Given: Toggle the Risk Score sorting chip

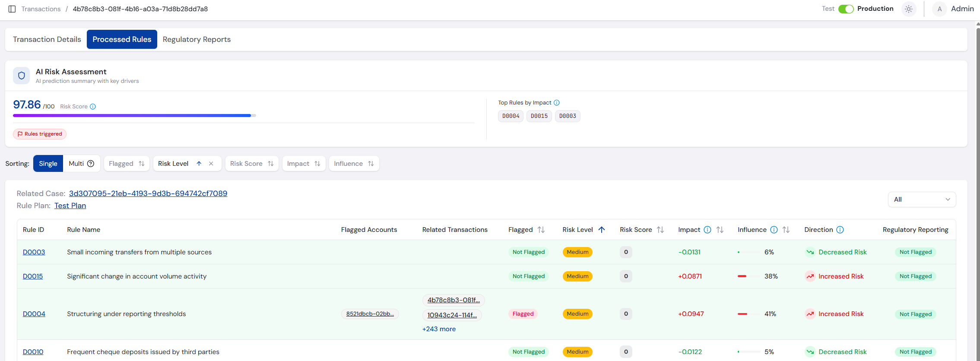Looking at the screenshot, I should (252, 164).
